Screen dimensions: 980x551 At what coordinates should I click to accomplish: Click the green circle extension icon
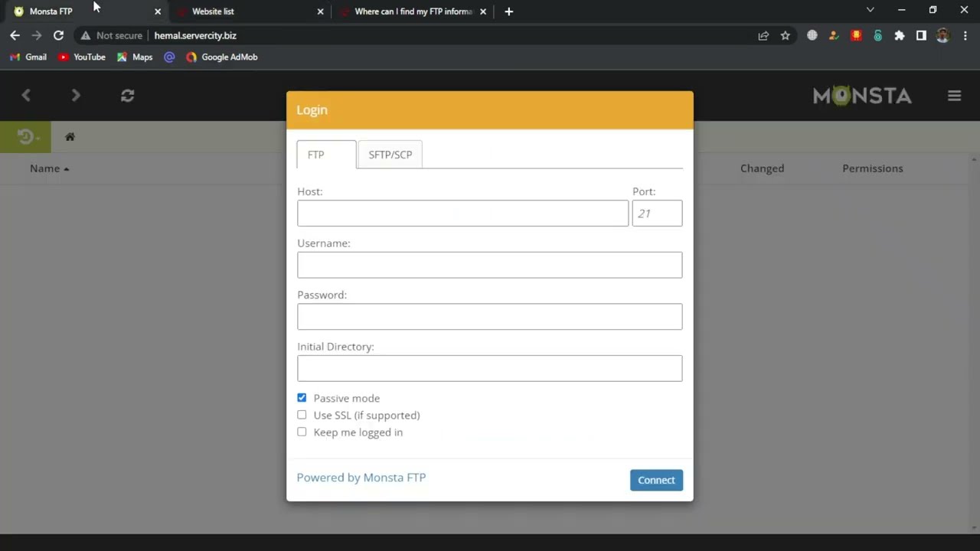point(877,35)
